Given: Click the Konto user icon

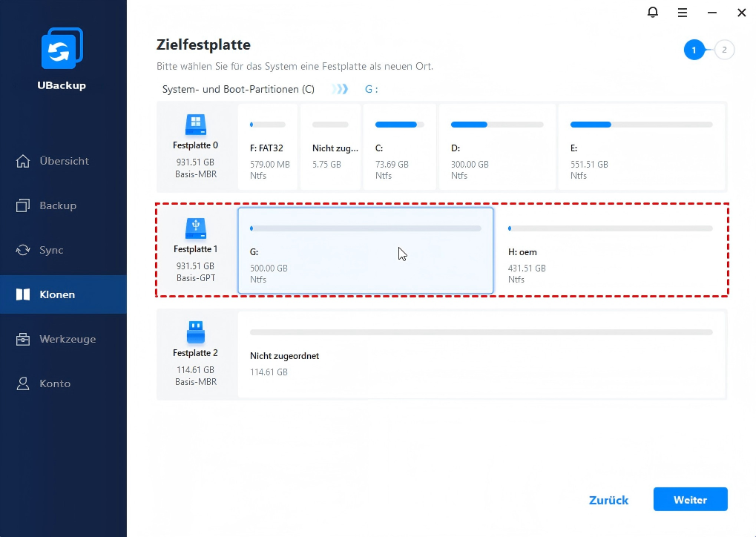Looking at the screenshot, I should point(23,383).
